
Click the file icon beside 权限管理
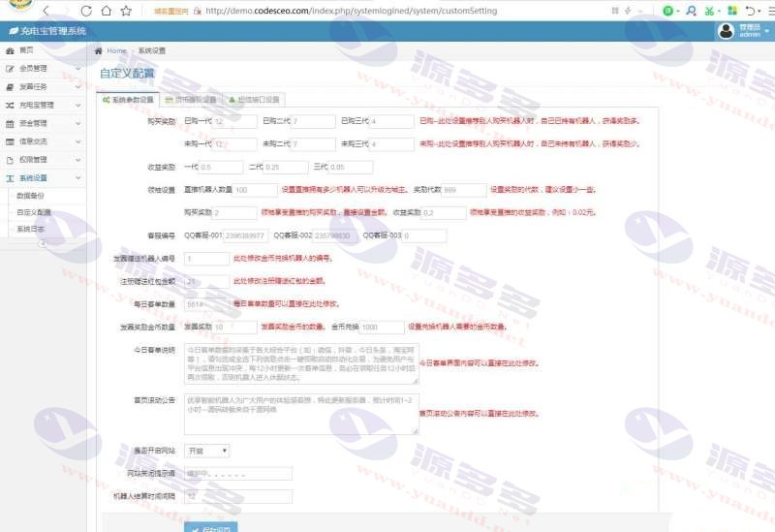[x=10, y=160]
